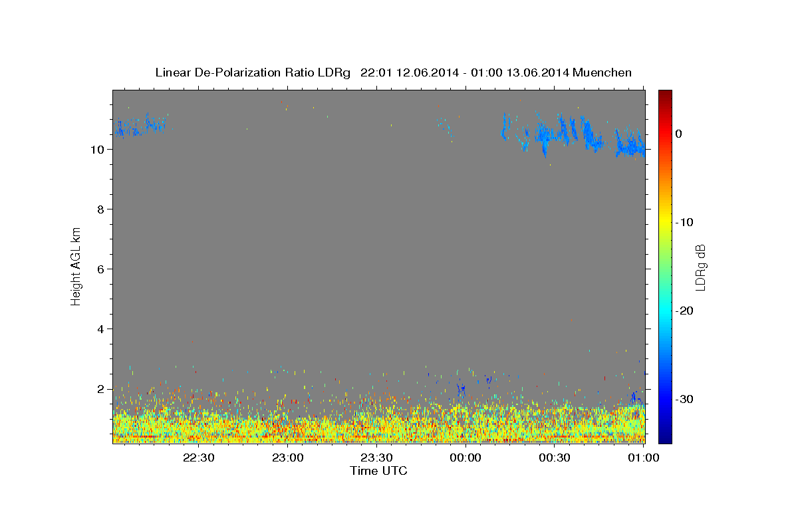Click the height tick label 4

point(100,329)
